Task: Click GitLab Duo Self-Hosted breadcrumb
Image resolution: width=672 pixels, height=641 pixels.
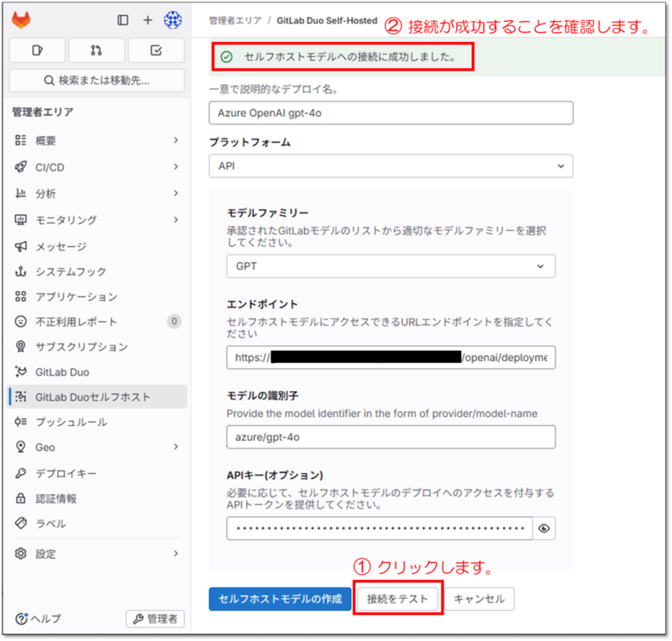Action: (x=327, y=20)
